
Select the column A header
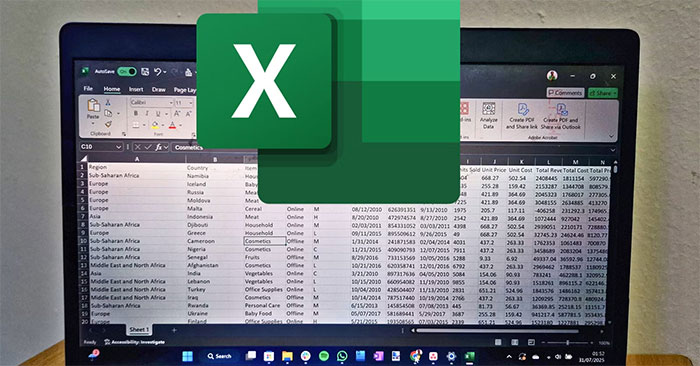pos(137,158)
